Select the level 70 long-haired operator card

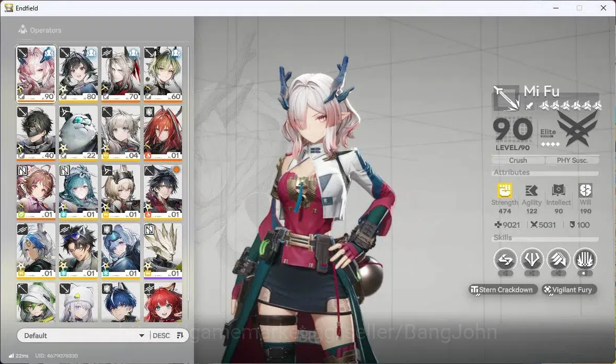121,74
